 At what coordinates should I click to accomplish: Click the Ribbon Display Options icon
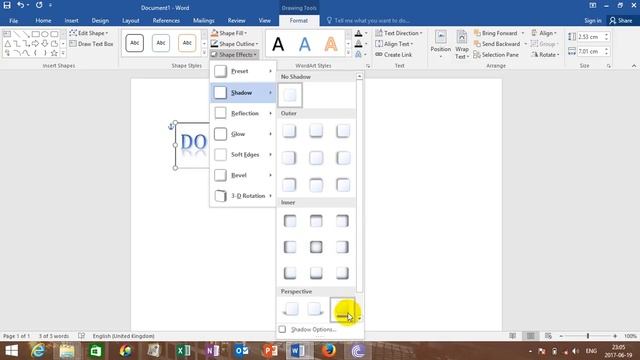click(592, 5)
